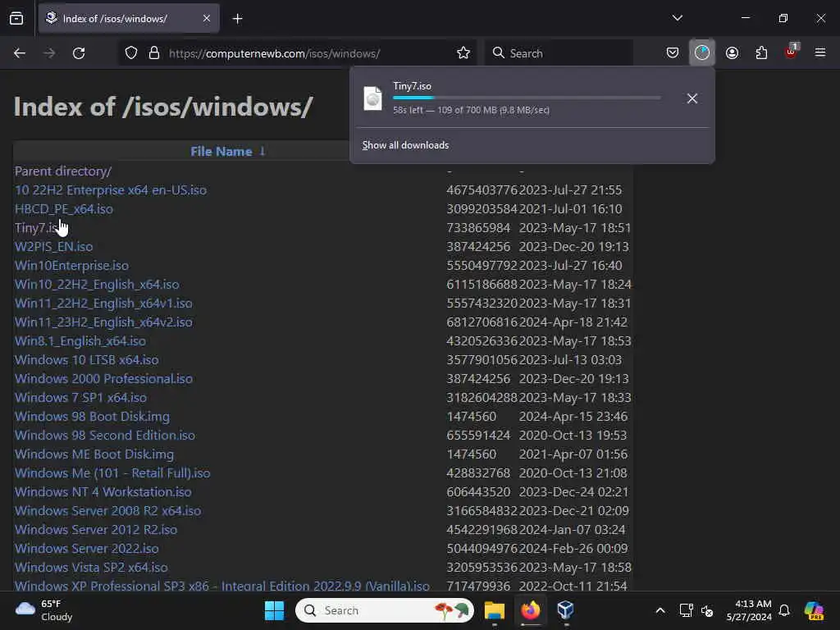Open extensions puzzle icon
This screenshot has width=840, height=630.
coord(761,53)
